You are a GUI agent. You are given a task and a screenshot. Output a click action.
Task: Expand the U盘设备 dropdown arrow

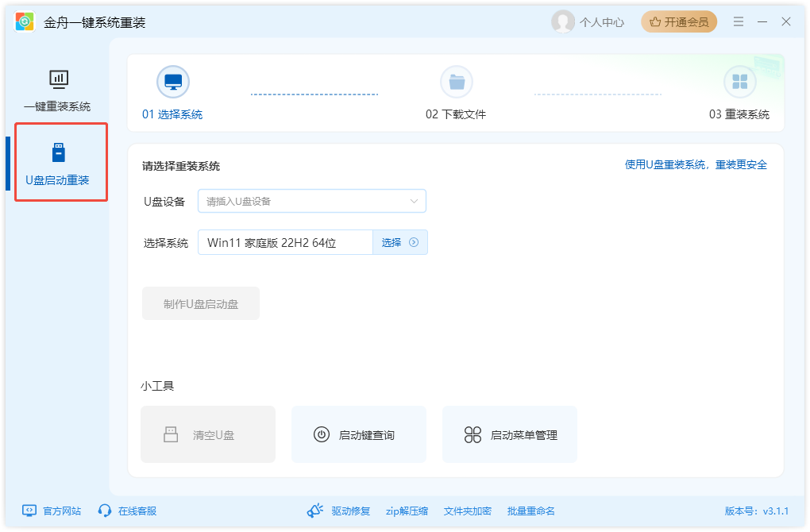point(414,202)
